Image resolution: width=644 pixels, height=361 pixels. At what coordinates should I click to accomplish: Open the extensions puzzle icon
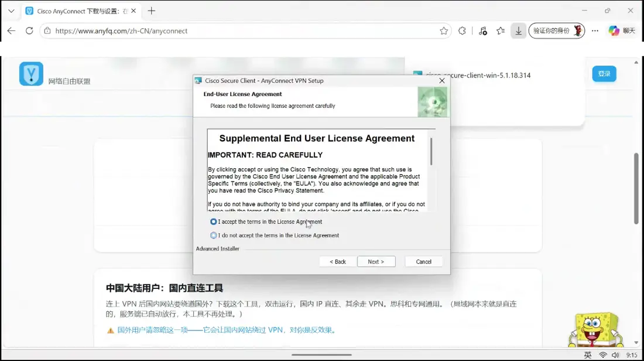(x=462, y=31)
